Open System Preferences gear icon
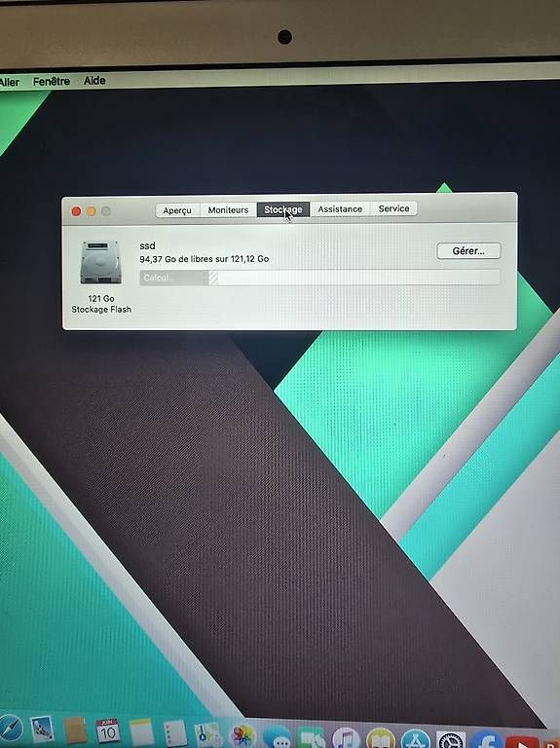Image resolution: width=560 pixels, height=748 pixels. pyautogui.click(x=451, y=739)
